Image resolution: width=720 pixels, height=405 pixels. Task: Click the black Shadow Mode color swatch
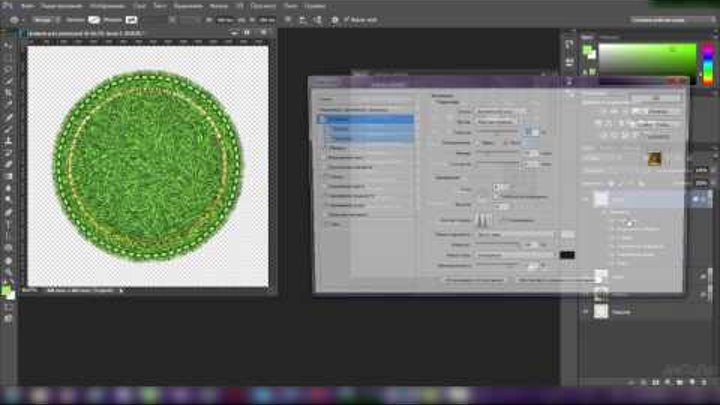567,255
